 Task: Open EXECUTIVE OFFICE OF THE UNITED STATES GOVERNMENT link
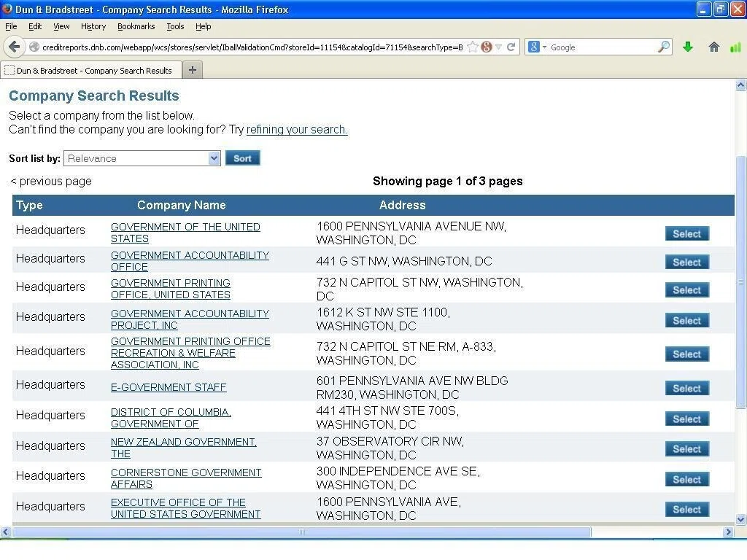(x=186, y=508)
